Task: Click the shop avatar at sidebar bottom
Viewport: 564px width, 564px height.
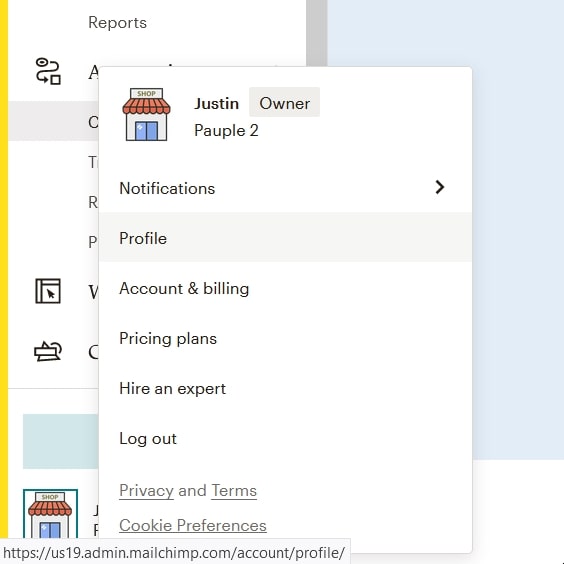Action: click(50, 514)
